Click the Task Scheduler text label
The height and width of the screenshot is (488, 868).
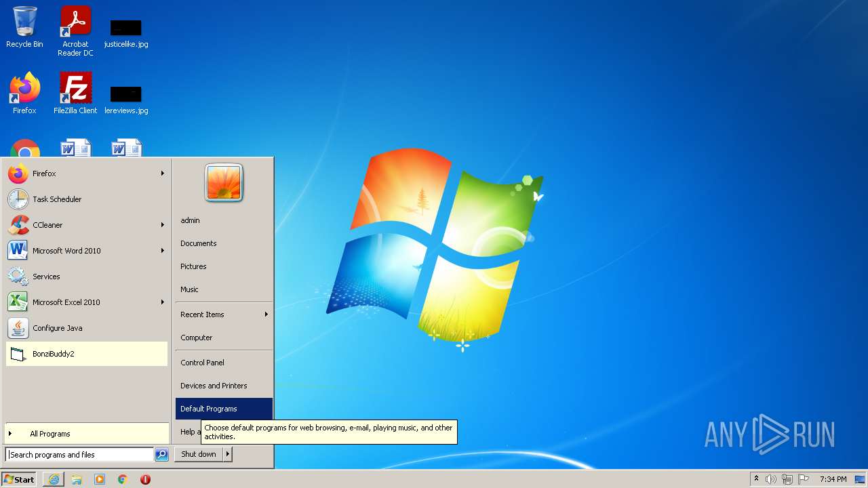click(x=57, y=199)
